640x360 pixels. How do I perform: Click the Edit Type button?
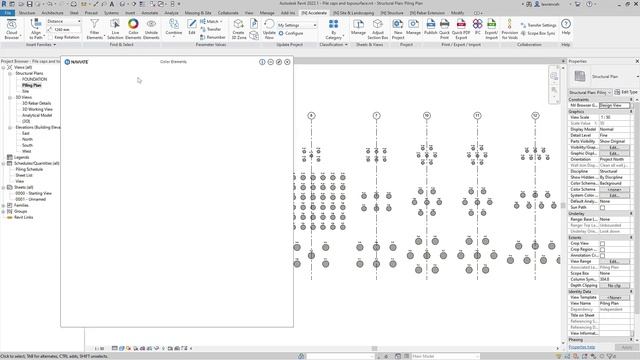[626, 92]
